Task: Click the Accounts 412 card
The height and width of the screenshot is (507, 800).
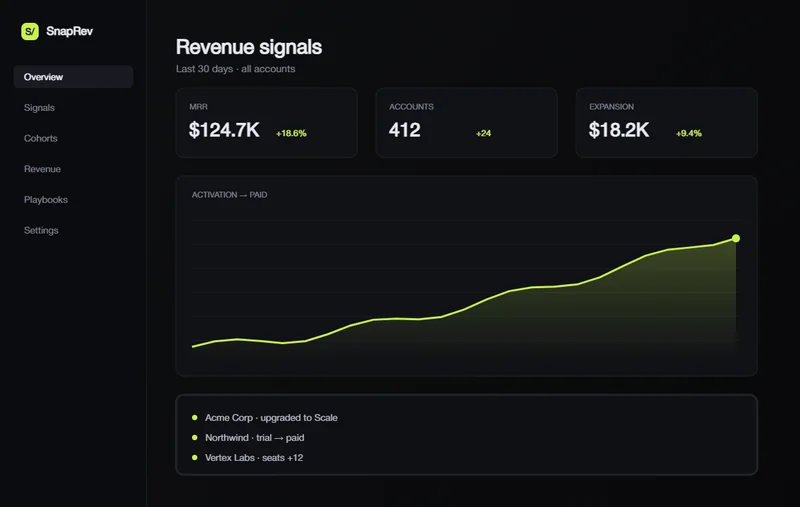Action: 466,122
